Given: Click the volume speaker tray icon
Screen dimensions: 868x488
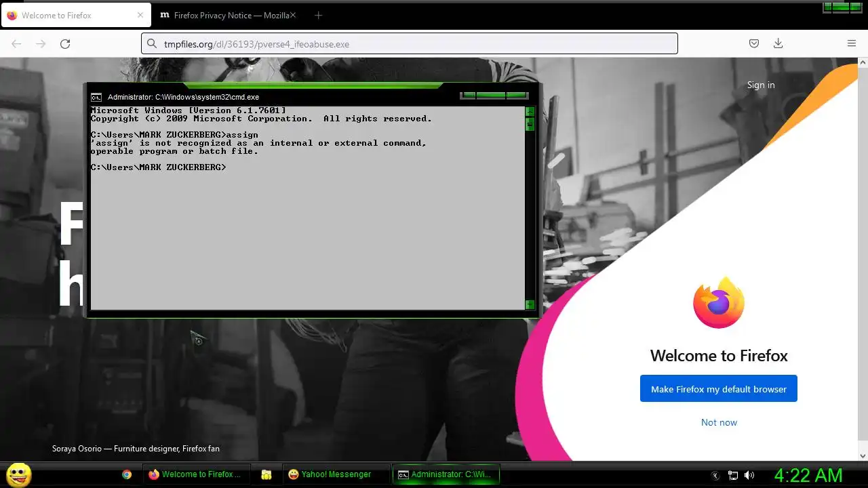Looking at the screenshot, I should pos(749,476).
